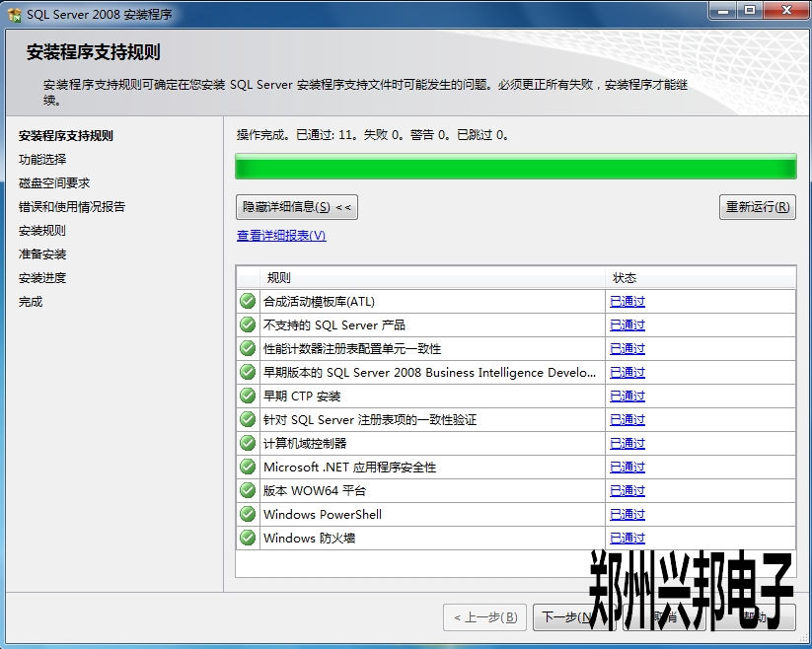This screenshot has height=649, width=812.
Task: Open the 查看详细报表(V) link
Action: click(x=281, y=236)
